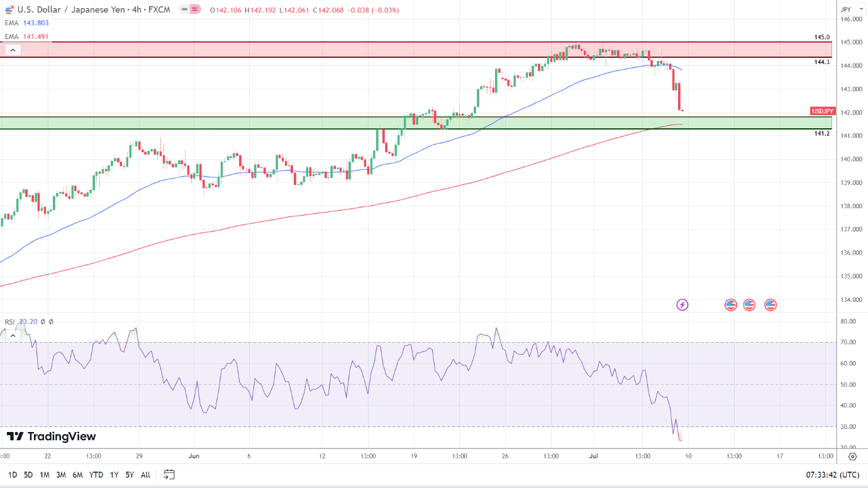The height and width of the screenshot is (488, 868).
Task: Click the 138.000 price axis label
Action: click(x=852, y=206)
